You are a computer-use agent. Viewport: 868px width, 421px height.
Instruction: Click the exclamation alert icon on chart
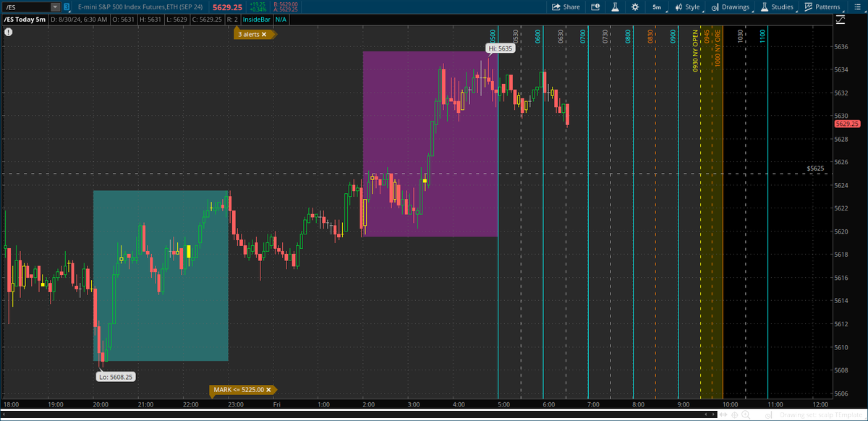(9, 33)
